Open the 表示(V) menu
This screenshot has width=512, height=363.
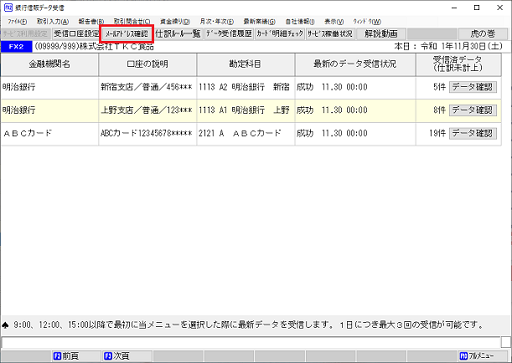[x=334, y=22]
